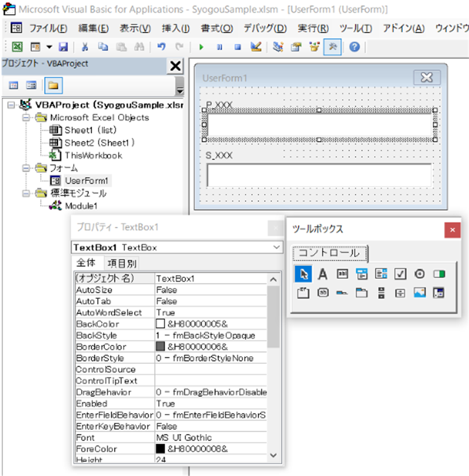Open the 書式(O) menu
469x476 pixels.
point(217,28)
